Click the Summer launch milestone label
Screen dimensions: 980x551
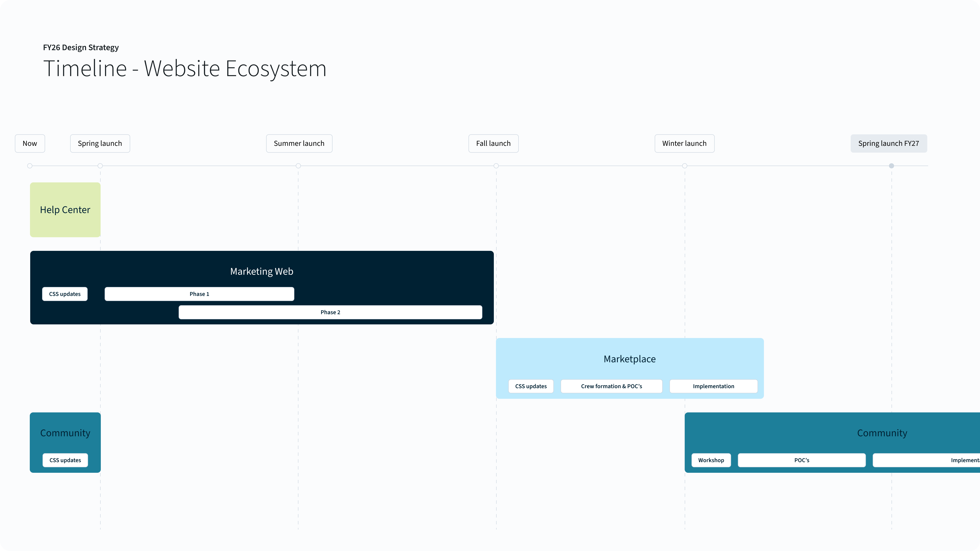(299, 143)
